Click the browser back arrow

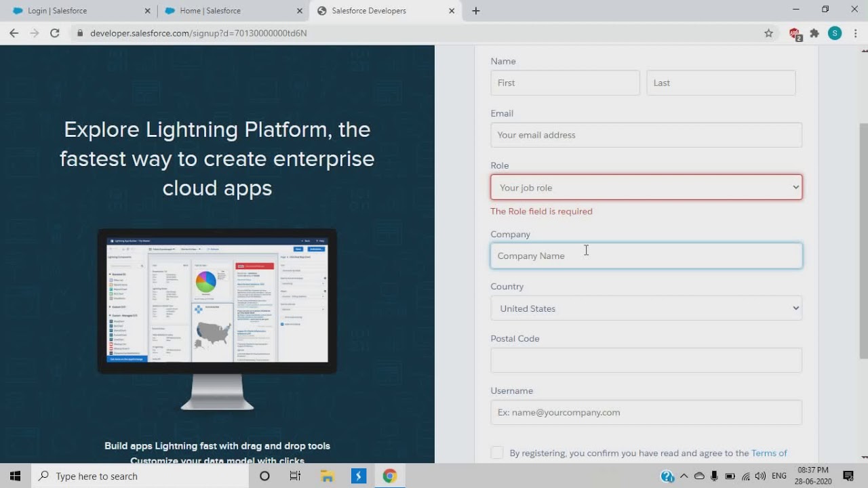(x=14, y=33)
